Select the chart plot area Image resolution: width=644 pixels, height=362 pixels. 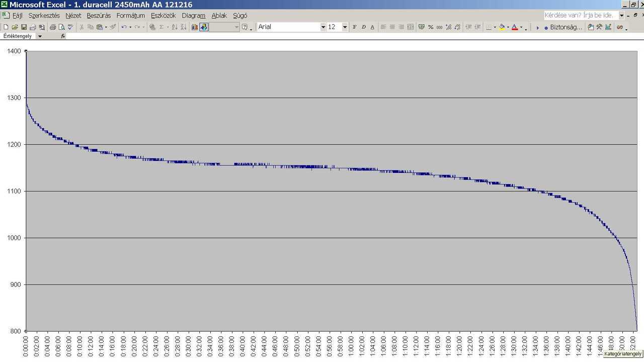click(x=332, y=191)
